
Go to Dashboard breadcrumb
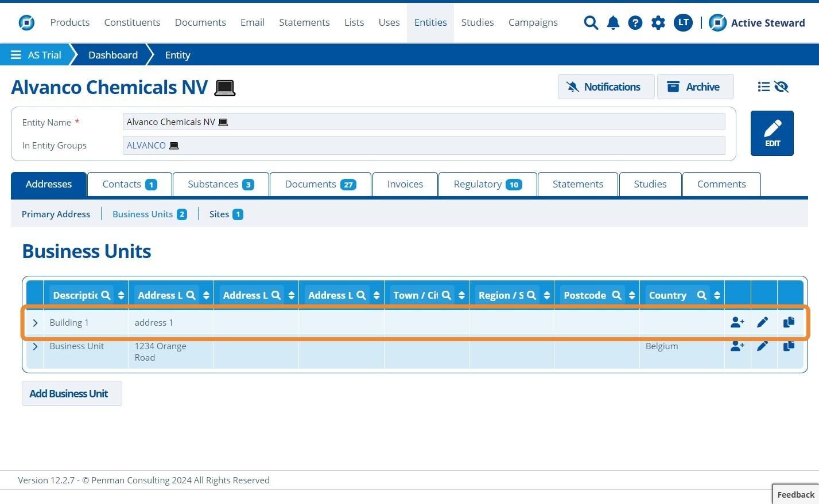point(113,55)
